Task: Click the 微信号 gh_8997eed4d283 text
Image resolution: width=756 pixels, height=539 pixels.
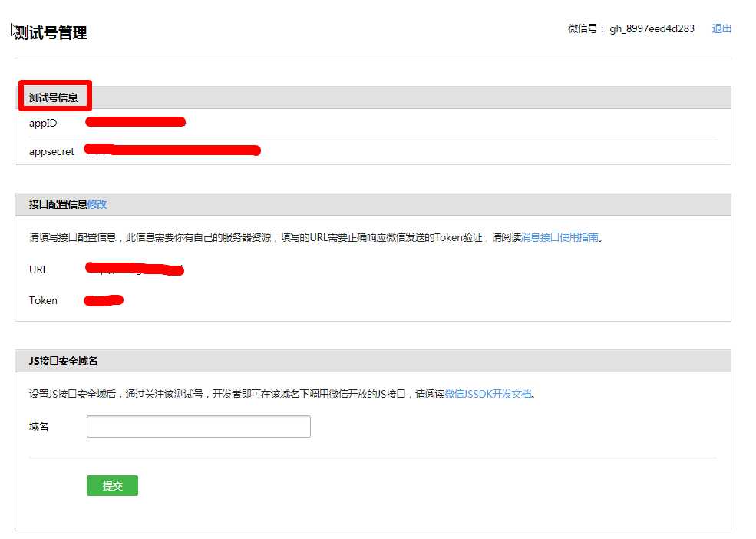Action: 631,28
